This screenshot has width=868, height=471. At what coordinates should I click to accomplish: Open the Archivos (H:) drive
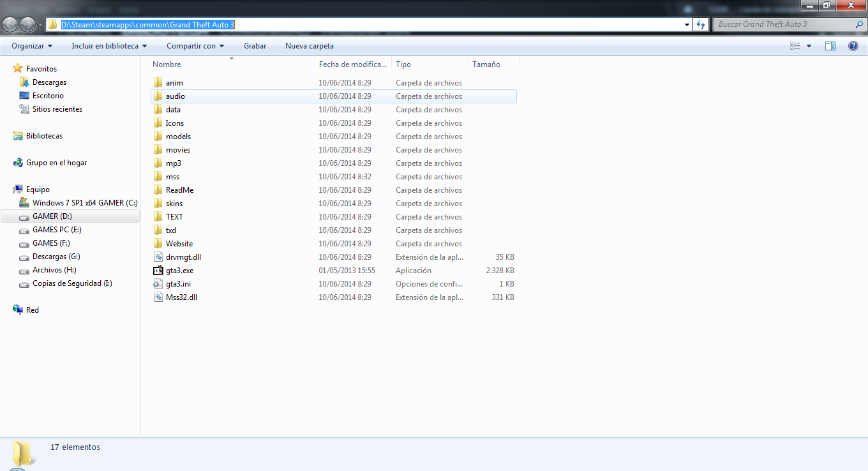click(x=54, y=270)
